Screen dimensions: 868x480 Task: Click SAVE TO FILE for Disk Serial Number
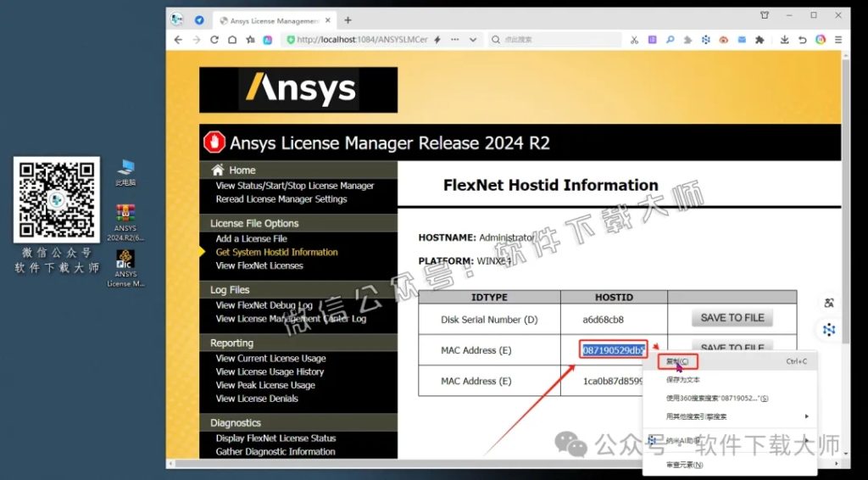pos(732,318)
